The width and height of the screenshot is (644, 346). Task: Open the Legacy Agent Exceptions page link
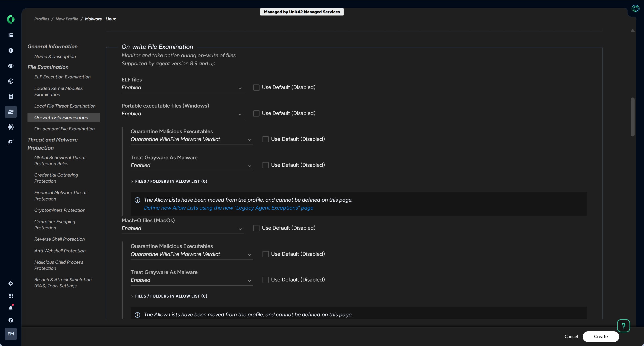(228, 208)
